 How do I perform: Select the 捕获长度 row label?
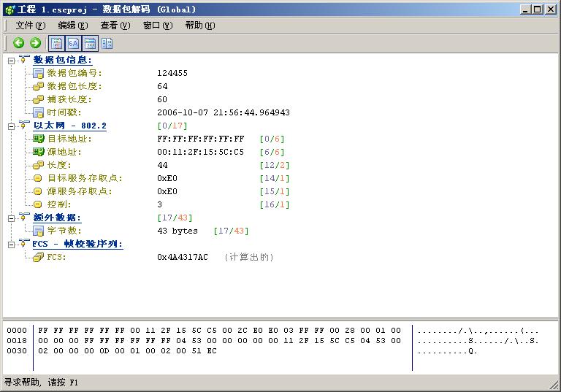pyautogui.click(x=69, y=99)
